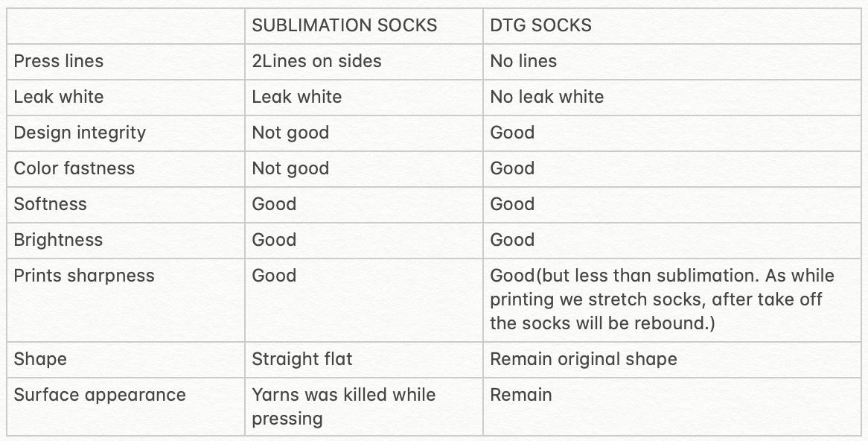Click the "Straight flat" cell

[302, 359]
